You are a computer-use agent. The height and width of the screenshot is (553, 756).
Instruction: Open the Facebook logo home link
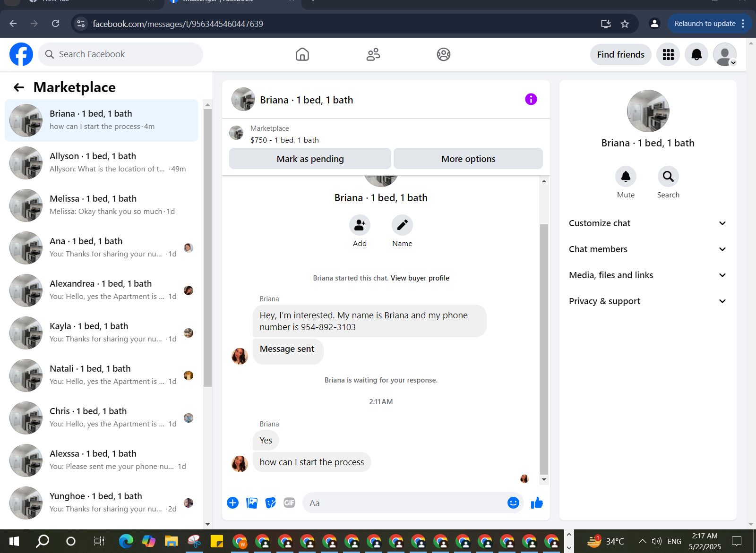click(x=21, y=54)
